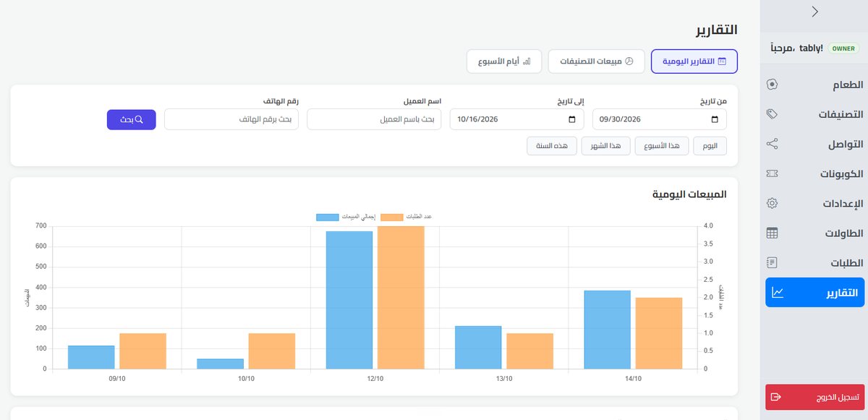This screenshot has width=868, height=420.
Task: Click the هذا الأسبوع quick filter button
Action: [x=662, y=146]
